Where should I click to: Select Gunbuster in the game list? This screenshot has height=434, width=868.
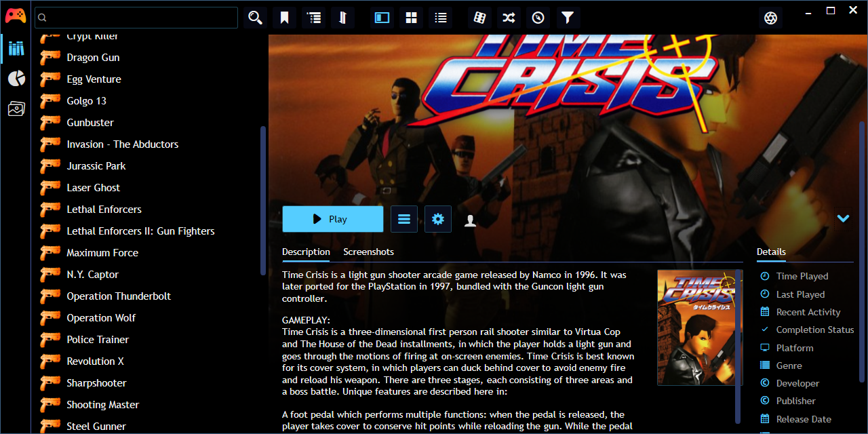pos(90,123)
